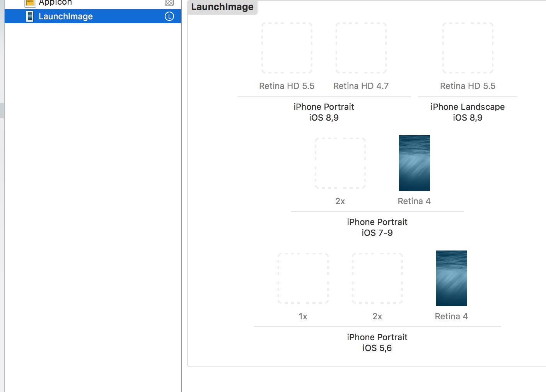This screenshot has height=392, width=546.
Task: Click 'Retina 4' label under iOS 7-9
Action: pos(414,201)
